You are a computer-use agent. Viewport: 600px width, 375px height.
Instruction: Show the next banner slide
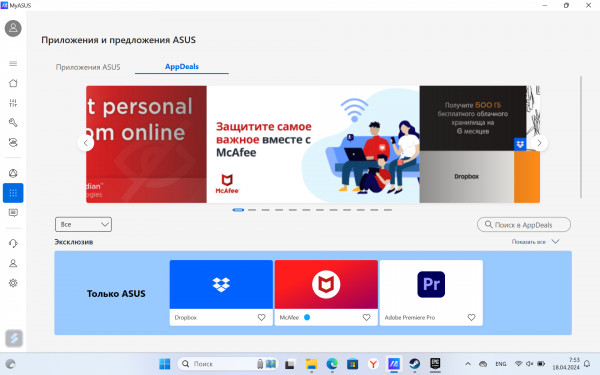pos(539,143)
